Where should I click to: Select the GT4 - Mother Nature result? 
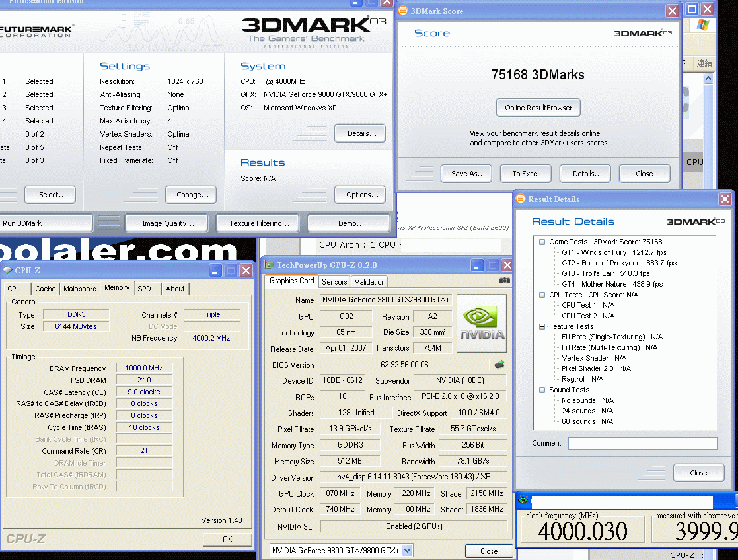(612, 284)
